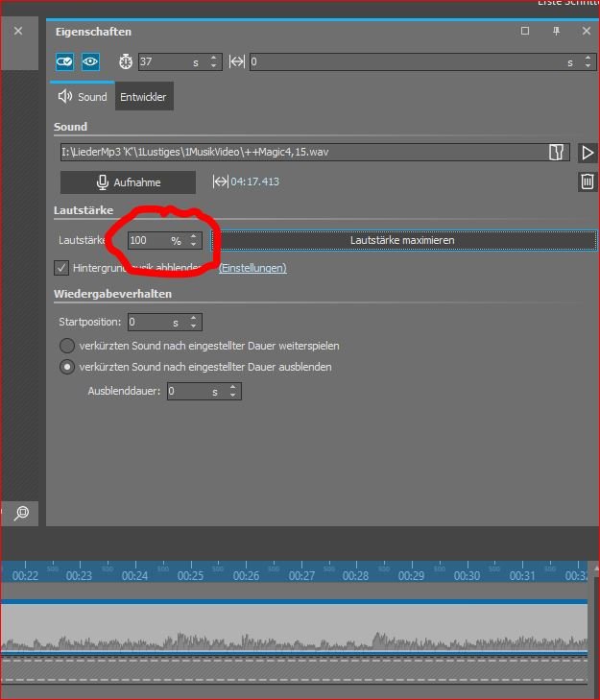Click the Startposition stepper arrows
Image resolution: width=600 pixels, height=700 pixels.
tap(195, 323)
